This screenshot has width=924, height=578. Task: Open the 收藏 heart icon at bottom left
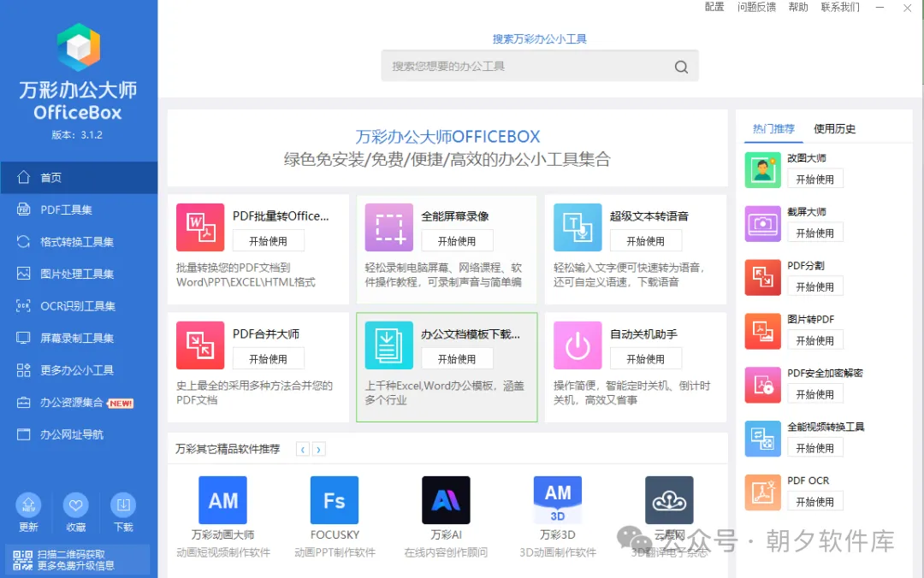pos(75,505)
